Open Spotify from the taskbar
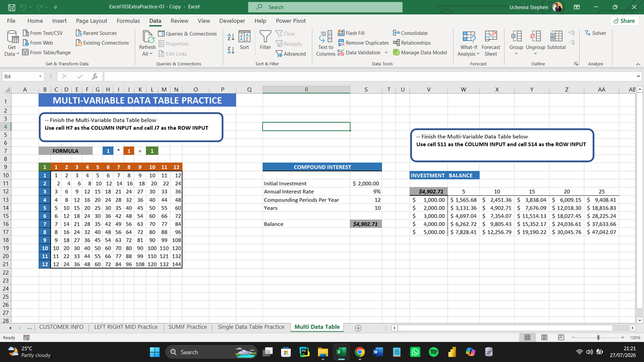Screen dimensions: 644x362 [435, 352]
